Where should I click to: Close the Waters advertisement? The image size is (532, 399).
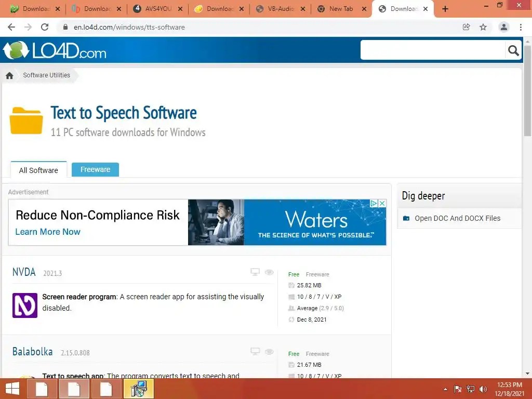[382, 203]
